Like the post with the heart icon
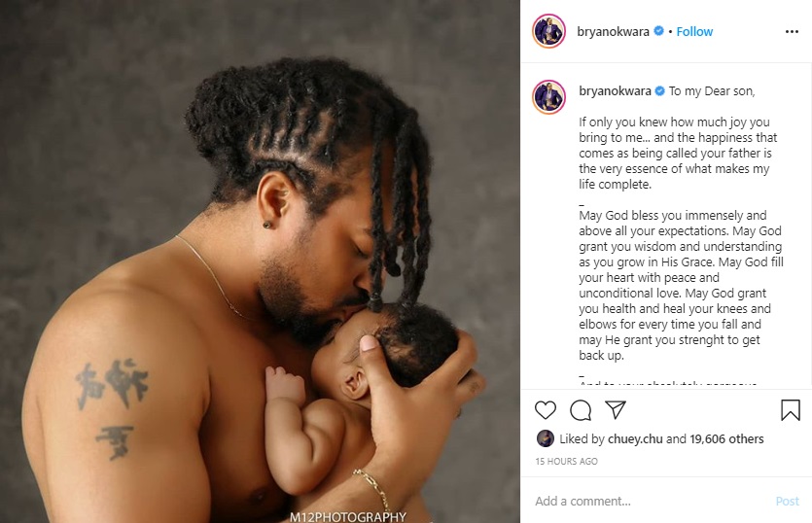 [x=546, y=410]
